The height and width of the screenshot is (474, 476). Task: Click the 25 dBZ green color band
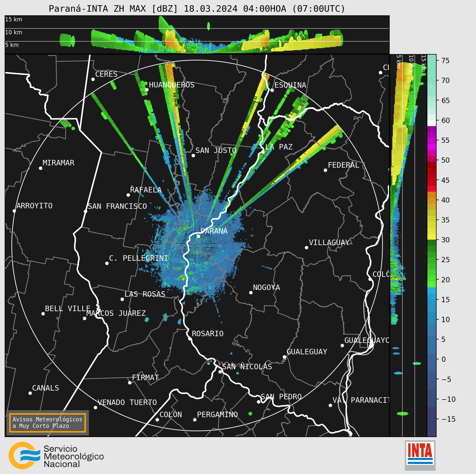[x=432, y=260]
